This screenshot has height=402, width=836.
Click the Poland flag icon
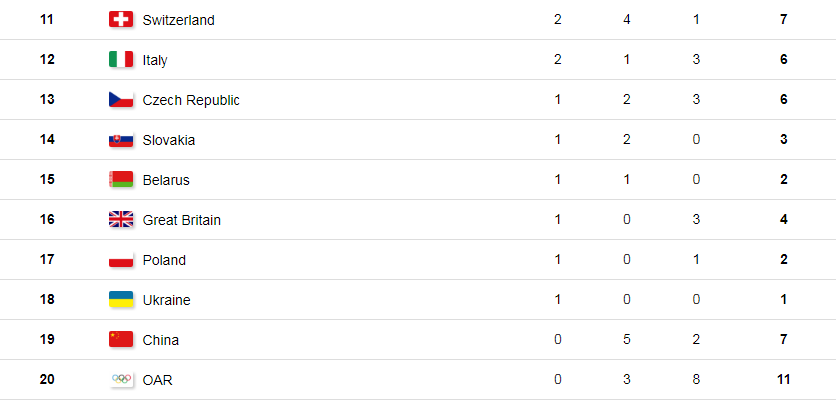pyautogui.click(x=121, y=260)
